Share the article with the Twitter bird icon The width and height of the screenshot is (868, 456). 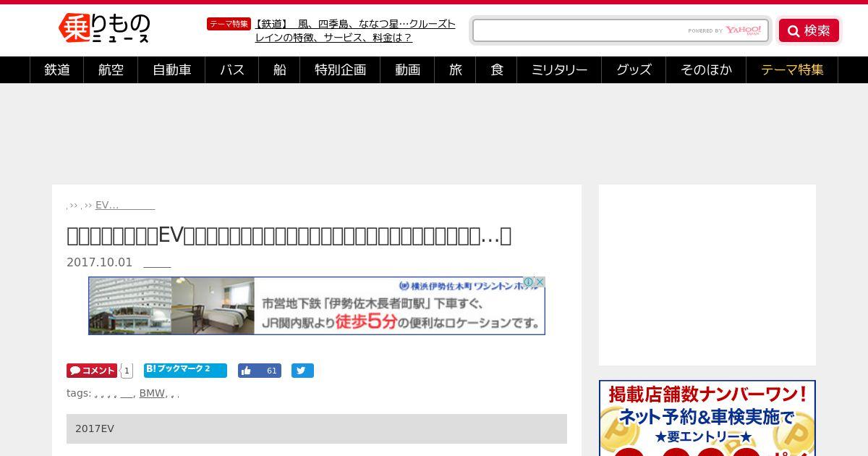(x=302, y=371)
